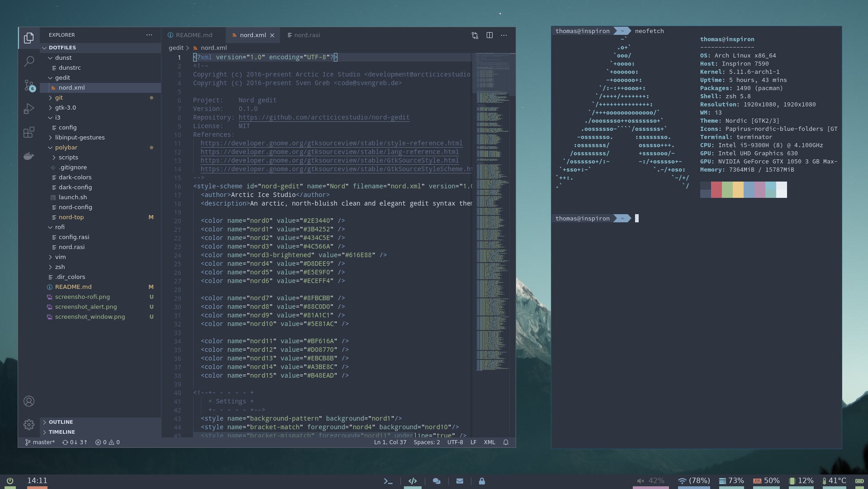Open the chat launcher icon in polybar
This screenshot has width=868, height=489.
(436, 481)
